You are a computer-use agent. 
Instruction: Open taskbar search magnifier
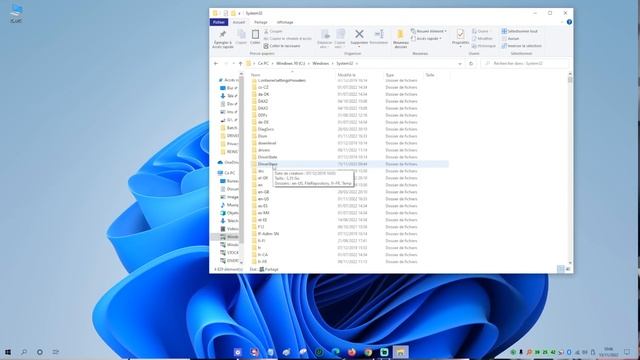pyautogui.click(x=24, y=352)
